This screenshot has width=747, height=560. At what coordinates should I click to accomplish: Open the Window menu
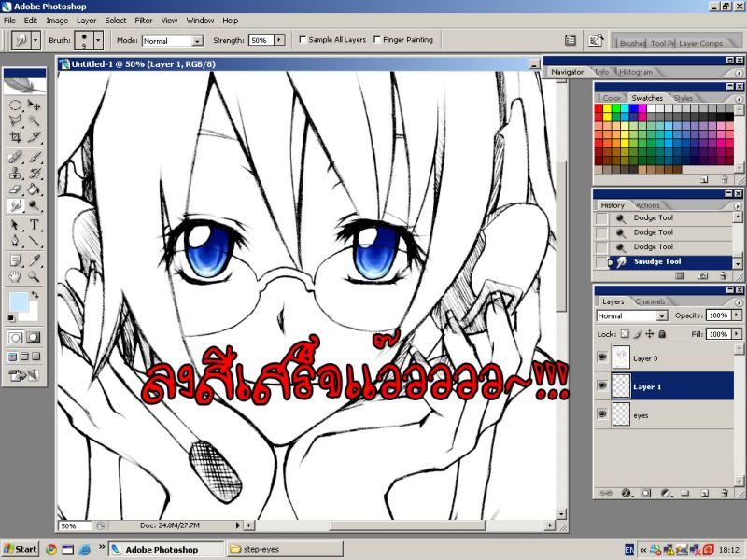(200, 21)
